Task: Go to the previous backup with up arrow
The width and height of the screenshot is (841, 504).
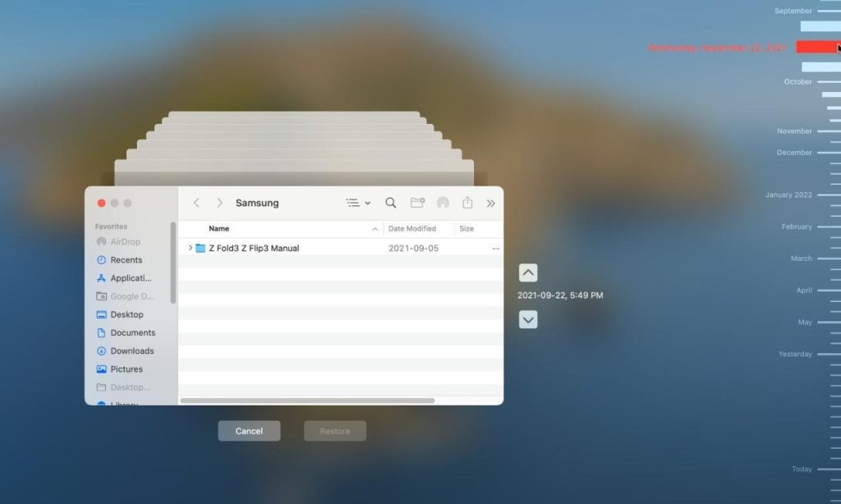Action: [x=528, y=273]
